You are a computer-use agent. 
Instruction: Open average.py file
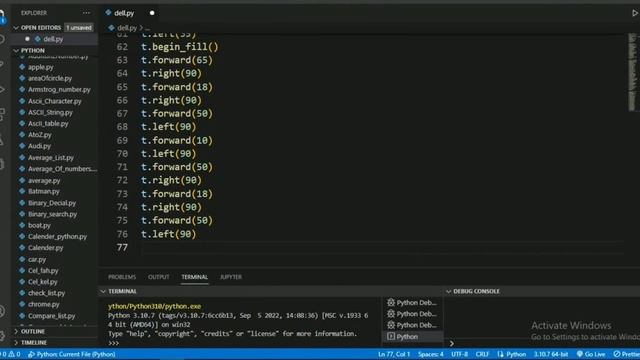click(x=44, y=180)
